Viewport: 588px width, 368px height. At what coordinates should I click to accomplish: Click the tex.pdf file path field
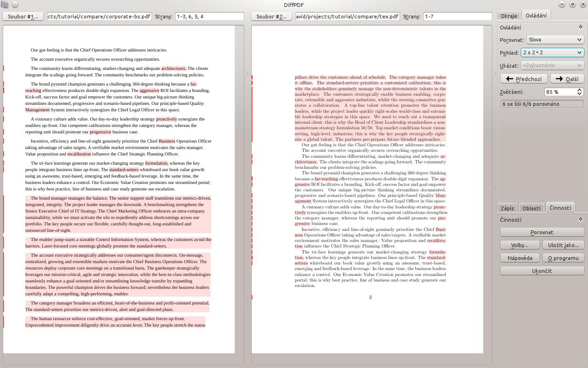[348, 17]
